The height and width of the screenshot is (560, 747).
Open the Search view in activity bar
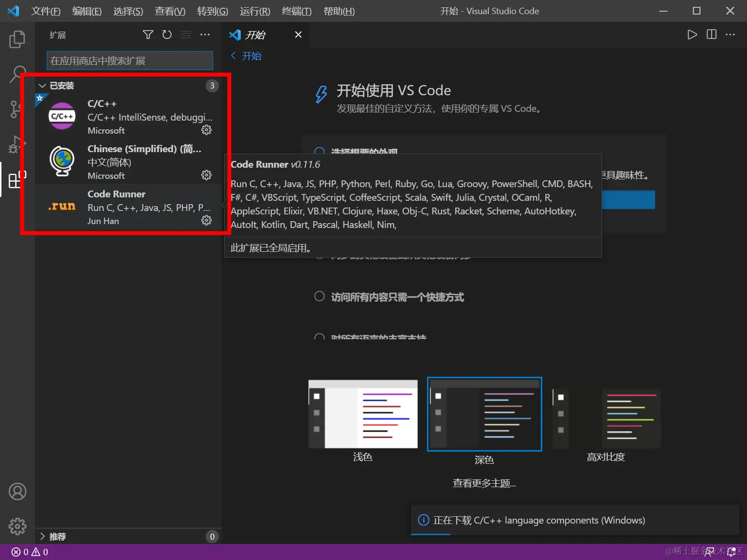[x=17, y=74]
